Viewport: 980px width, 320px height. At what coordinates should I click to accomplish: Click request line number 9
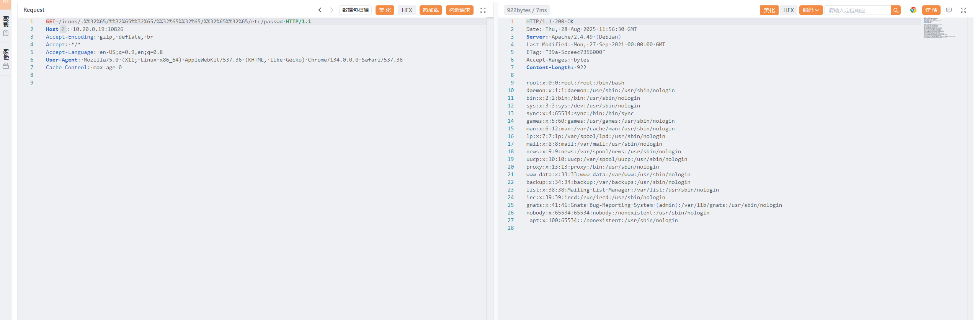[x=32, y=83]
